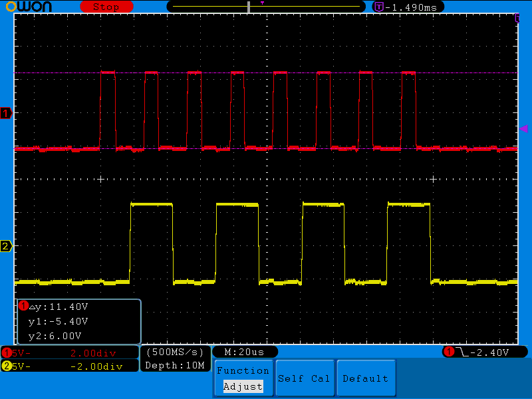Click the trigger source 1 icon near -2.40V
The height and width of the screenshot is (399, 532).
coord(449,352)
